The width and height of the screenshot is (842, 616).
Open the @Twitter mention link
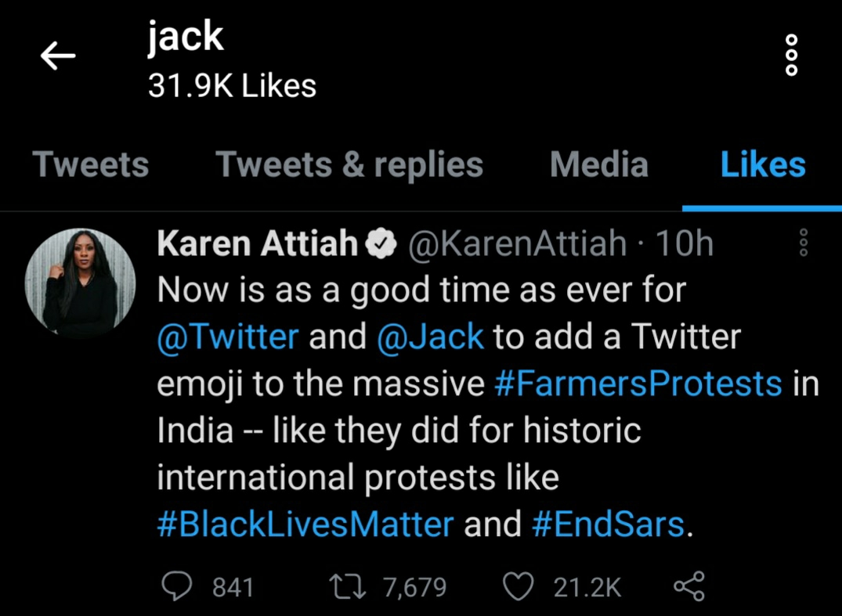(x=228, y=337)
